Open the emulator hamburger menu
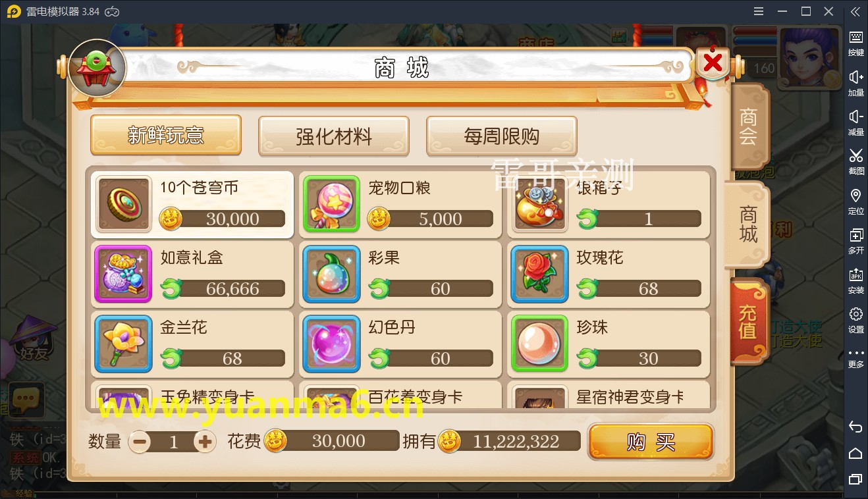Screen dimensions: 868x499 [759, 11]
